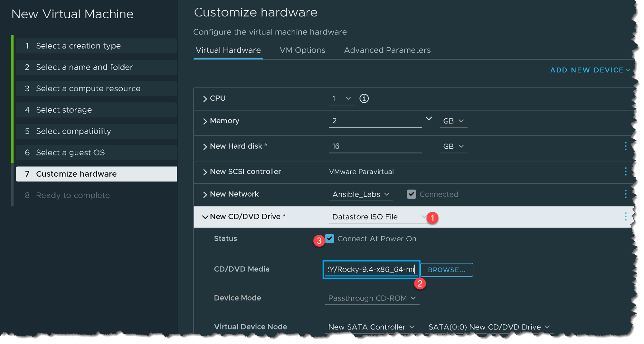Open New CD/DVD Drive three-dot menu

point(625,217)
